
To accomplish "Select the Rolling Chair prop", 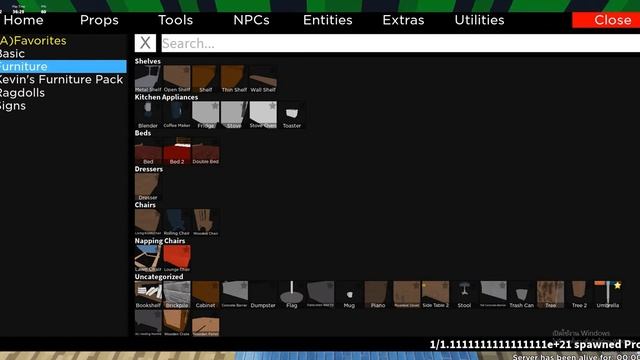I will 177,223.
